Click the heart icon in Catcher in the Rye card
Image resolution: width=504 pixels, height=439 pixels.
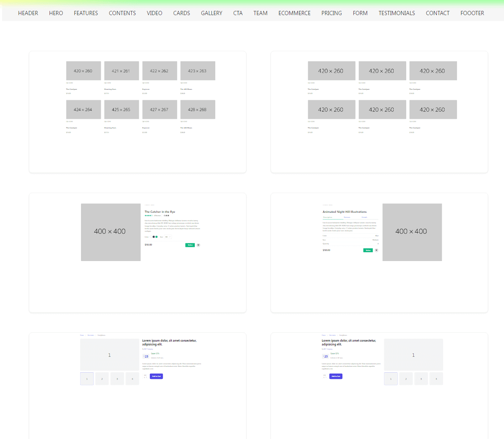(x=198, y=245)
